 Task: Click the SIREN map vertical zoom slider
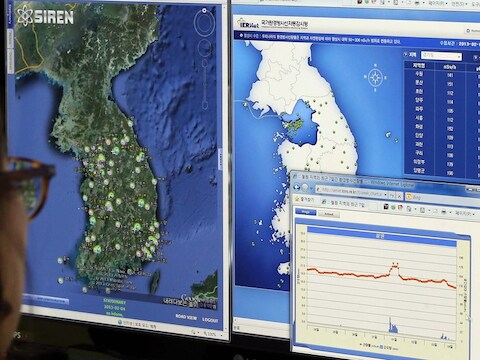(x=205, y=84)
